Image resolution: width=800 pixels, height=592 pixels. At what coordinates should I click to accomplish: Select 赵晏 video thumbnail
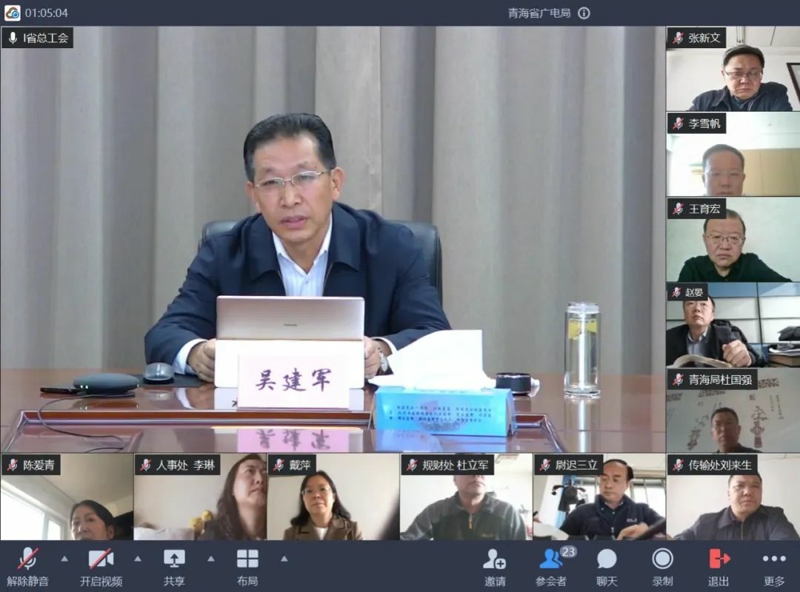click(x=733, y=325)
